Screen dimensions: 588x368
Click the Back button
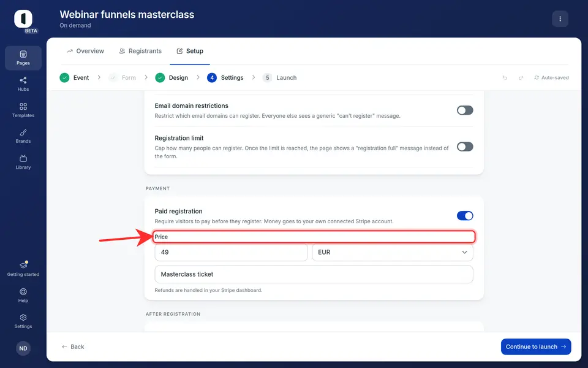point(73,347)
